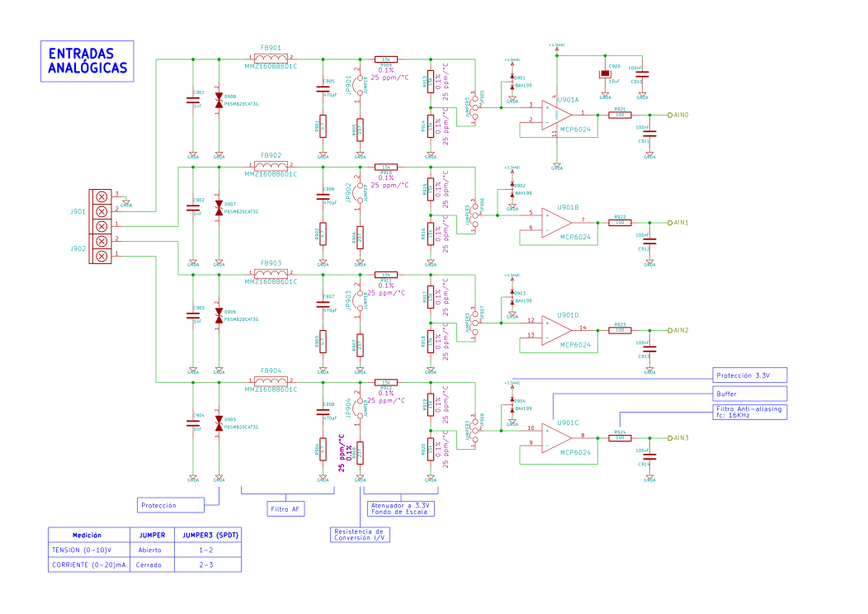Viewport: 868px width, 614px height.
Task: Select polarized capacitor C909 10uF
Action: 605,74
